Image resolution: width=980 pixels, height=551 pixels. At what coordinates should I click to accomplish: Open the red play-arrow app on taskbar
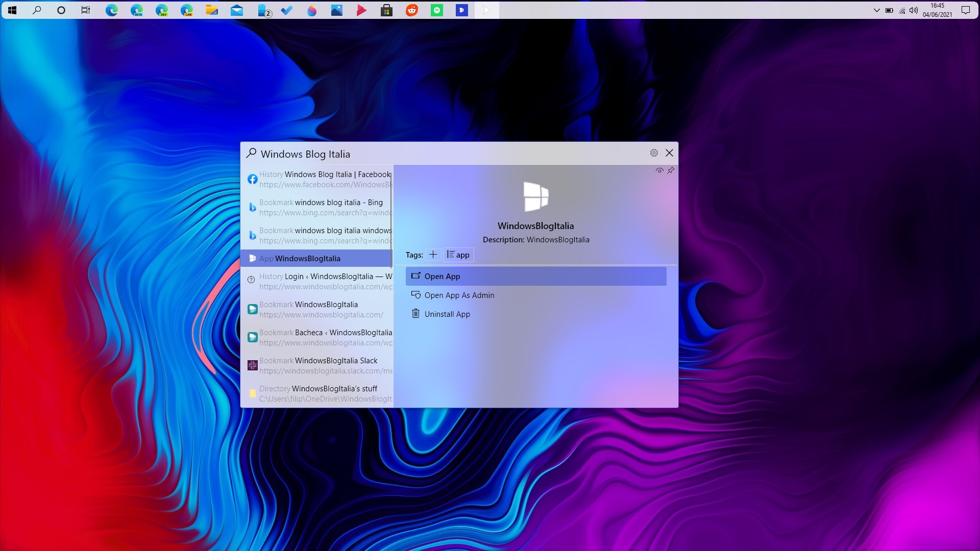pyautogui.click(x=361, y=10)
